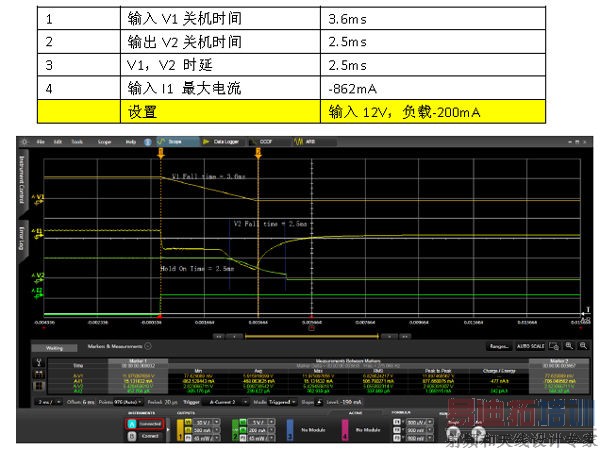Click the blue info icon
The image size is (600, 450).
tap(148, 142)
